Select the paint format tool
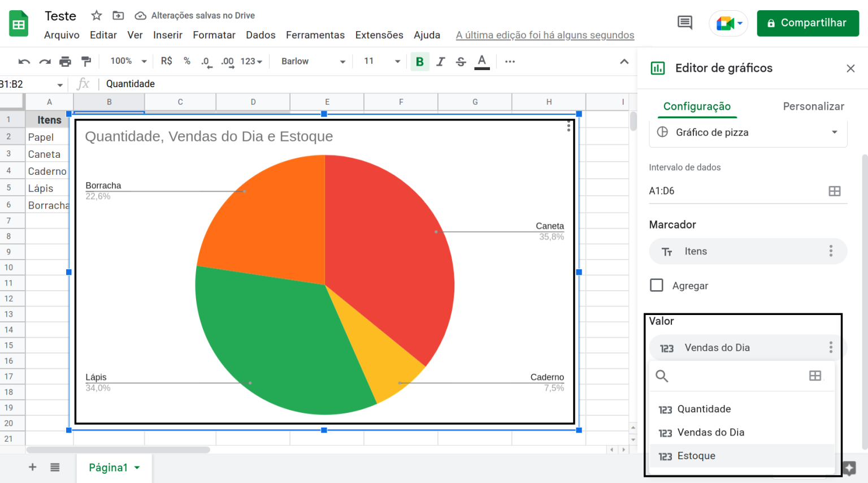 [86, 61]
